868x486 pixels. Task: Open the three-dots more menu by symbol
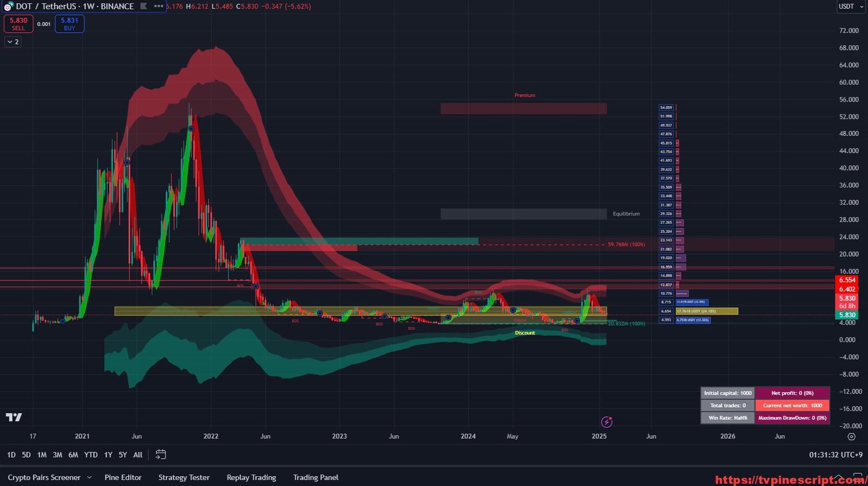click(x=158, y=7)
